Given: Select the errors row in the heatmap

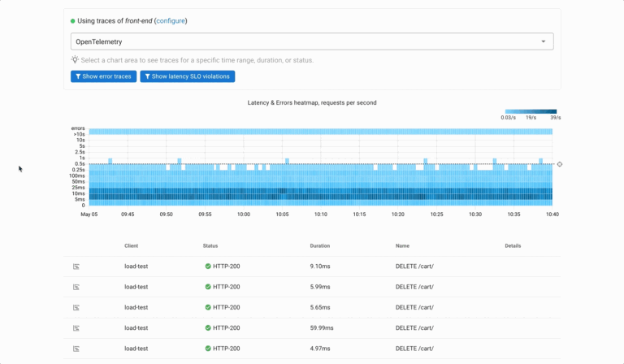Looking at the screenshot, I should click(320, 131).
